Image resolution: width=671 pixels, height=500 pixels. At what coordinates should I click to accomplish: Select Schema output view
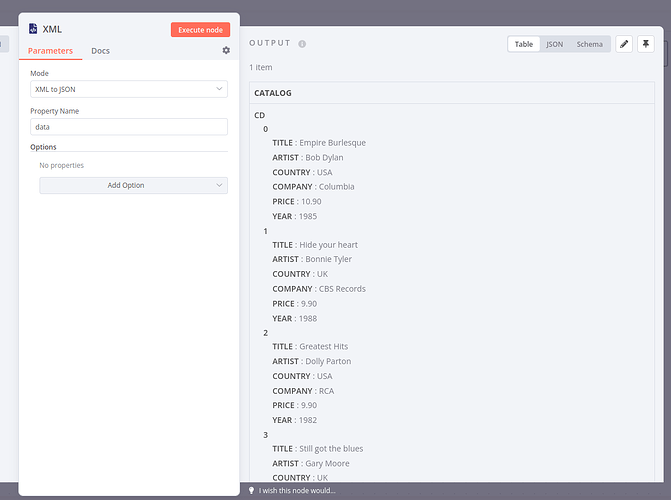tap(589, 44)
